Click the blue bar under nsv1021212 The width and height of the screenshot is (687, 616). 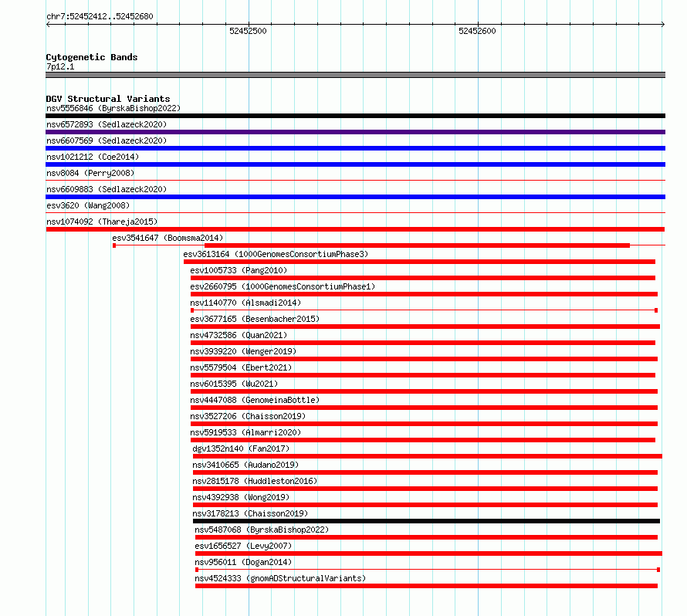click(x=355, y=164)
